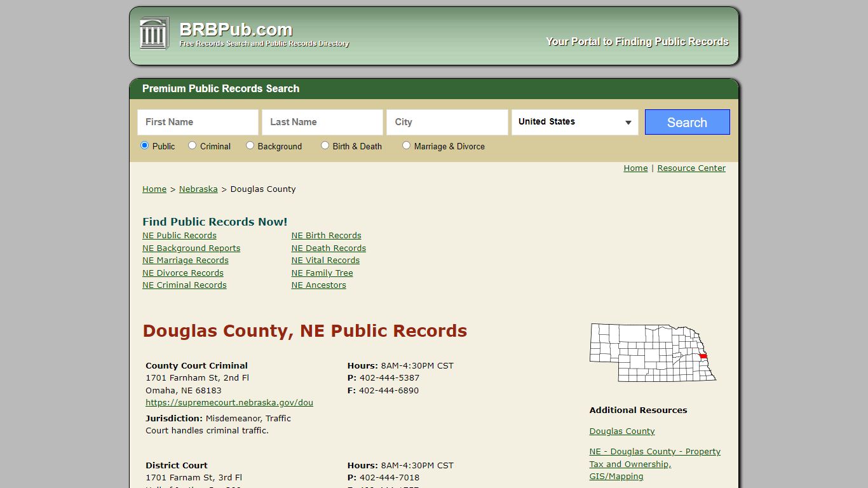Click the Home breadcrumb link
868x488 pixels.
point(154,189)
